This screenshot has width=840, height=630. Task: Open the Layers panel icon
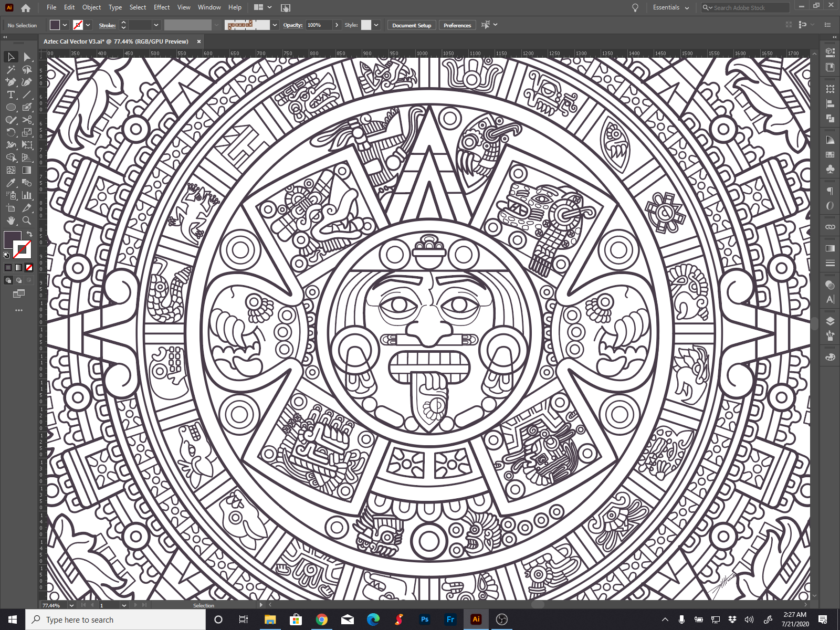pyautogui.click(x=830, y=321)
